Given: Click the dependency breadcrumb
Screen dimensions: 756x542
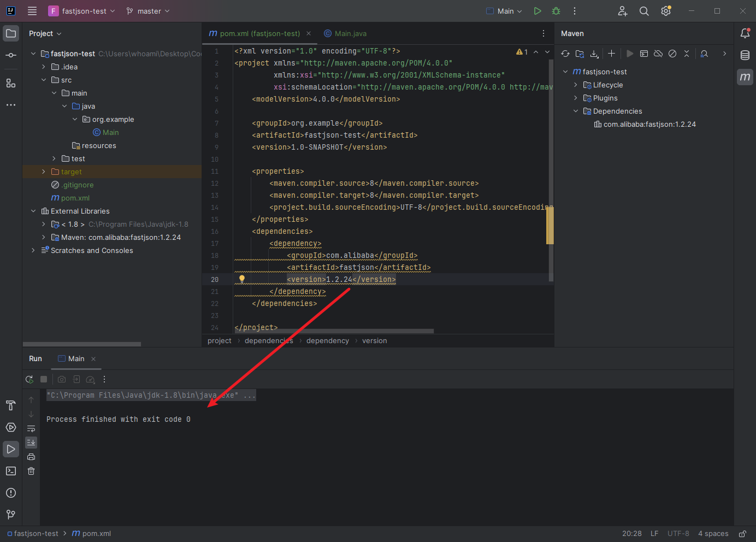Looking at the screenshot, I should [x=328, y=340].
